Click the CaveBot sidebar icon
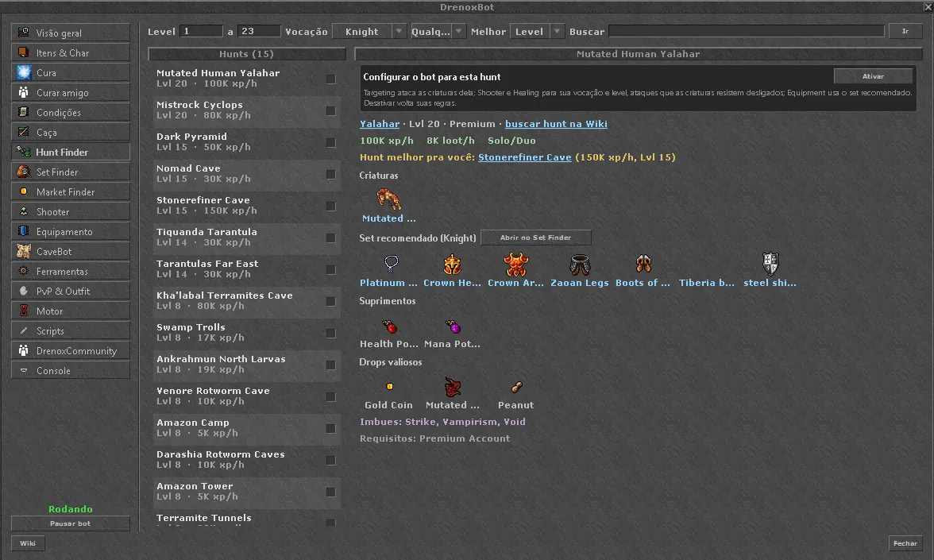 click(23, 251)
